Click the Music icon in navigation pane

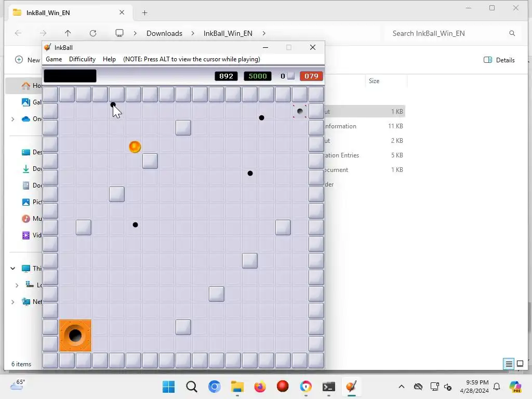tap(26, 219)
